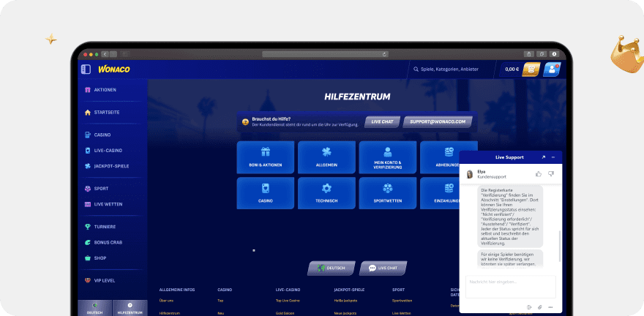This screenshot has width=644, height=316.
Task: Rate the chat with thumbs up
Action: click(539, 174)
